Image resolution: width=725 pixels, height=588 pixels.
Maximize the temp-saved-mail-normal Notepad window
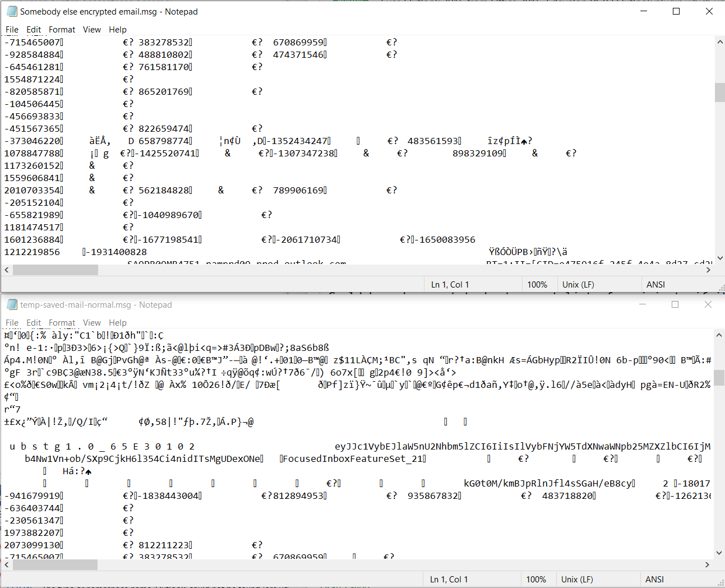pyautogui.click(x=675, y=304)
